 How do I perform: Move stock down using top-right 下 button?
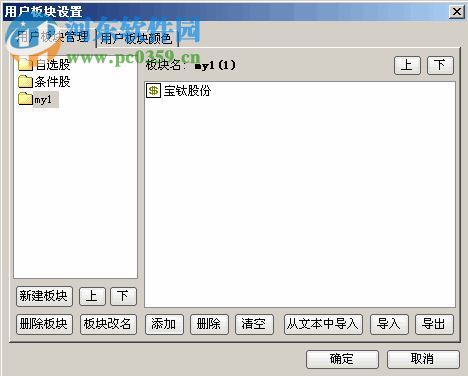point(440,65)
